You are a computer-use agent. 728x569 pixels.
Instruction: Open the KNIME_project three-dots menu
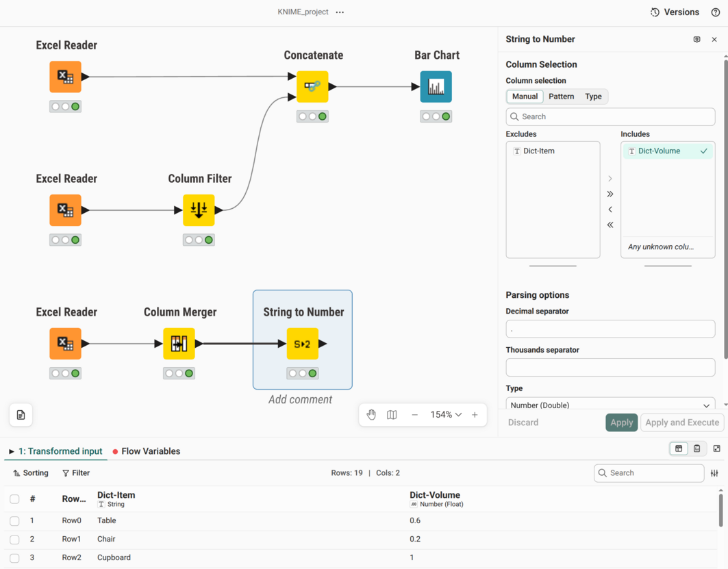coord(340,12)
